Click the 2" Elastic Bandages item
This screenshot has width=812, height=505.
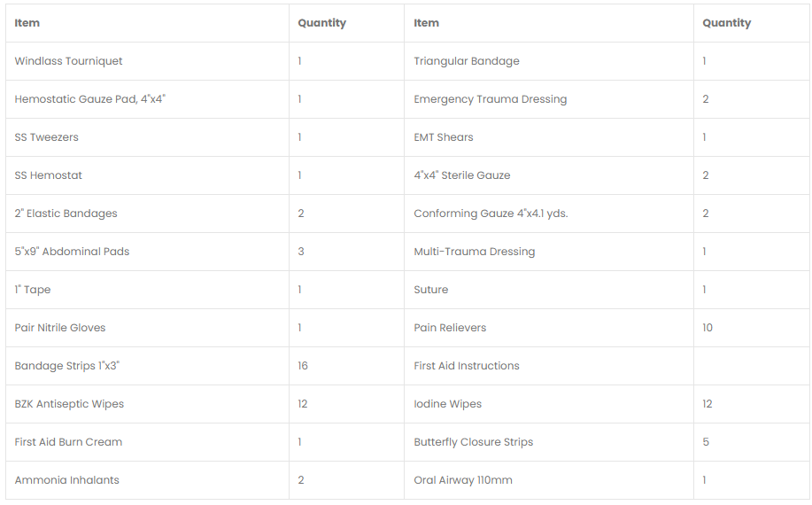coord(66,214)
